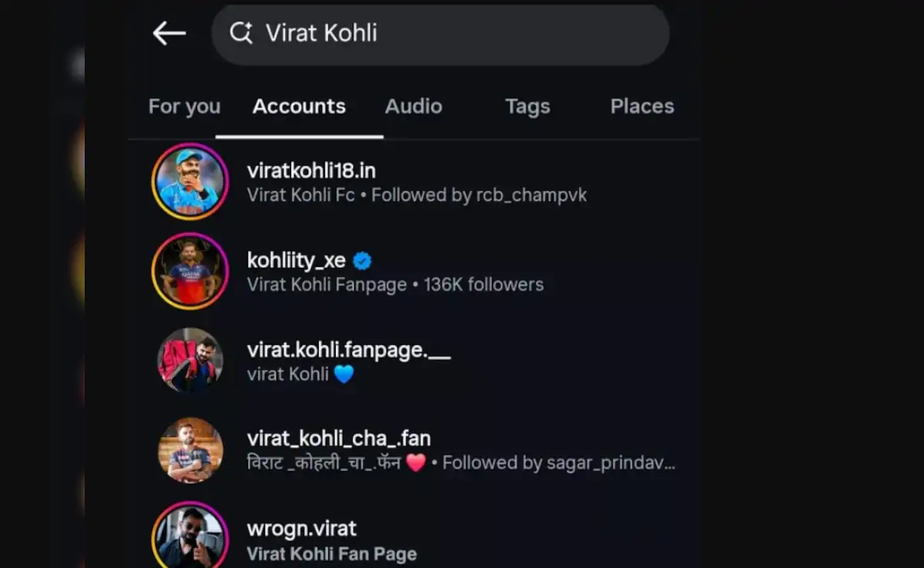This screenshot has width=924, height=568.
Task: Open the wrogn.virat account
Action: (301, 529)
